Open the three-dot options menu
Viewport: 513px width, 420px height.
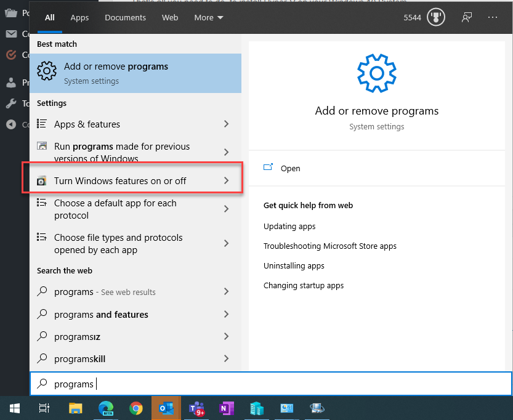click(x=492, y=18)
